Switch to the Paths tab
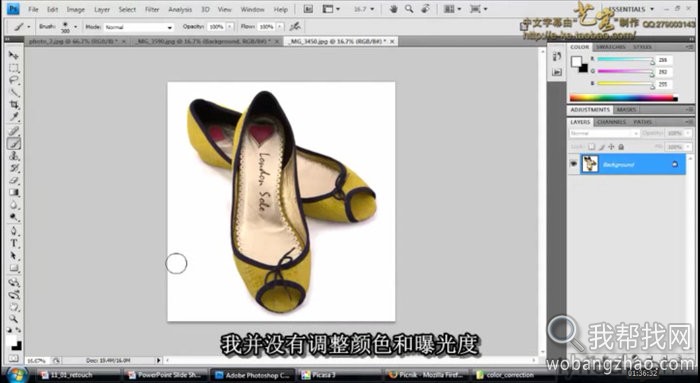 coord(642,122)
